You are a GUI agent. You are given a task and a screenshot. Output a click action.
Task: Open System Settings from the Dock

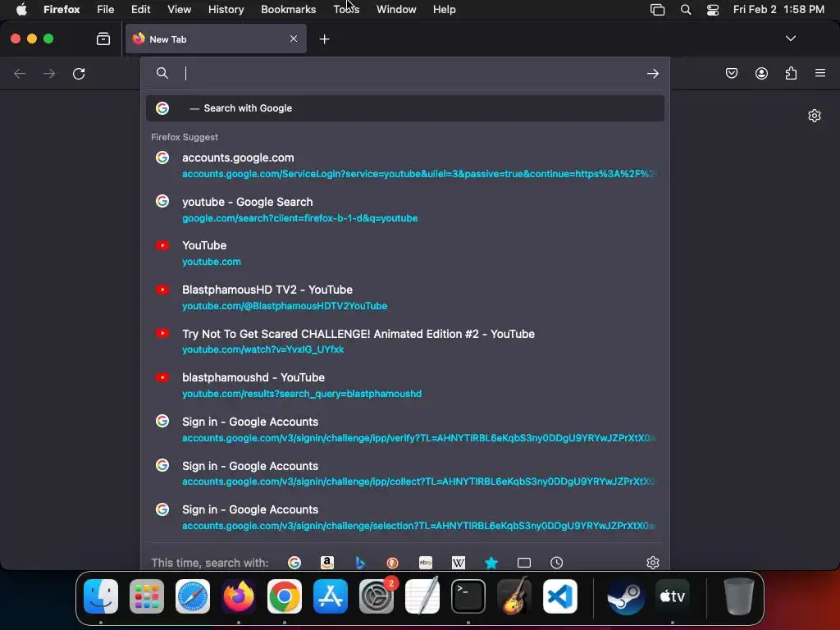pyautogui.click(x=377, y=596)
